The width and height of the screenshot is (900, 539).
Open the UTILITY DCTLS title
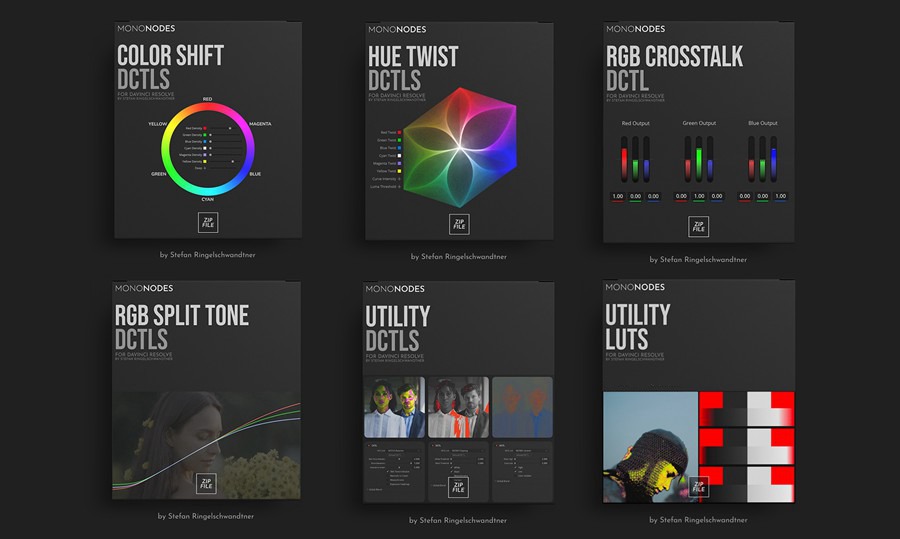click(x=398, y=328)
